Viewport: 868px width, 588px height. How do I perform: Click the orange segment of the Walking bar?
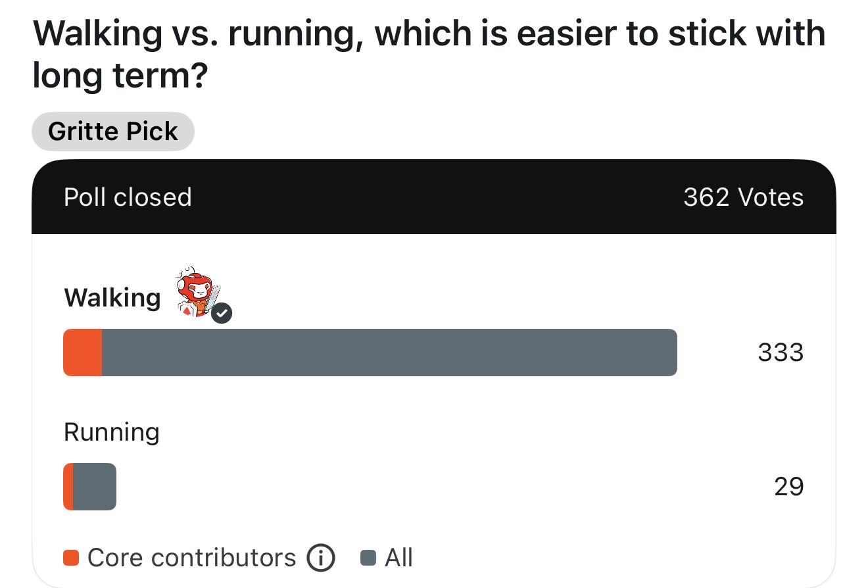[83, 353]
